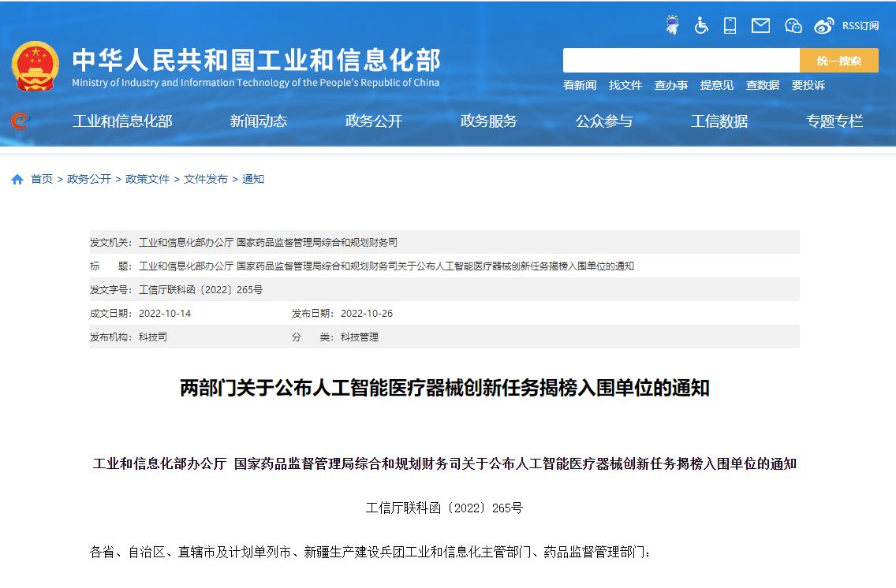The width and height of the screenshot is (896, 588).
Task: Click the bold full-title subheading line
Action: (445, 463)
